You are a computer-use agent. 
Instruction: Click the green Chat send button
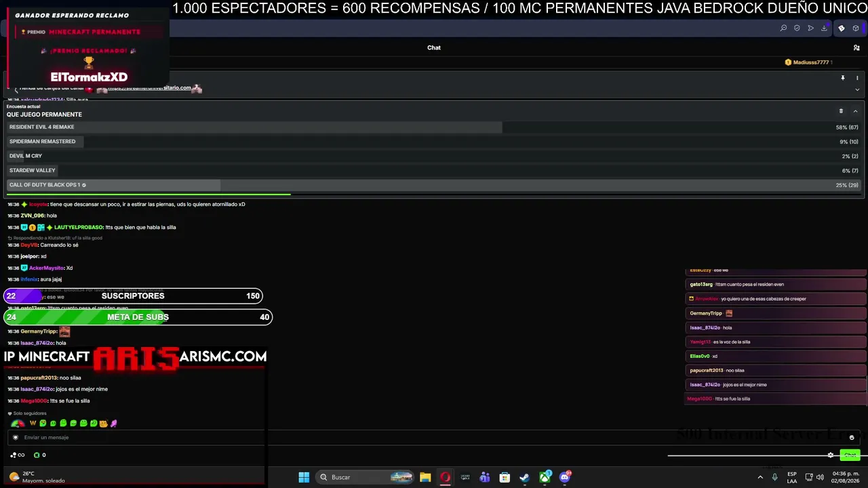pos(850,455)
